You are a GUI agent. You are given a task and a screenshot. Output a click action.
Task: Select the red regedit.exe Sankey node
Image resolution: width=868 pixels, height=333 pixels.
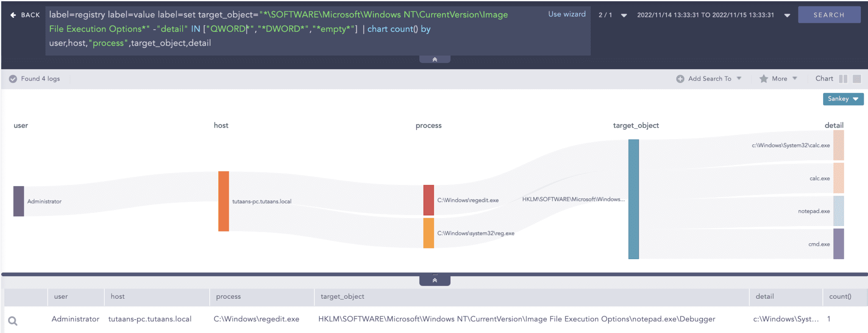[428, 200]
